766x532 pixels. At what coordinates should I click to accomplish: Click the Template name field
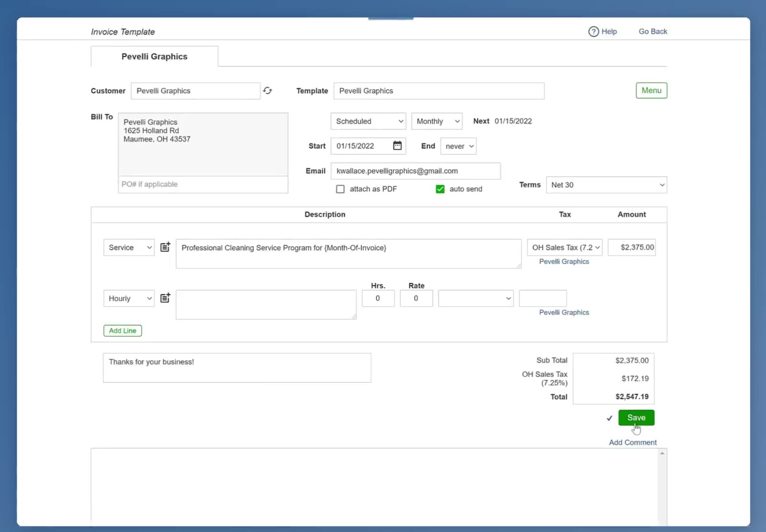click(x=439, y=91)
